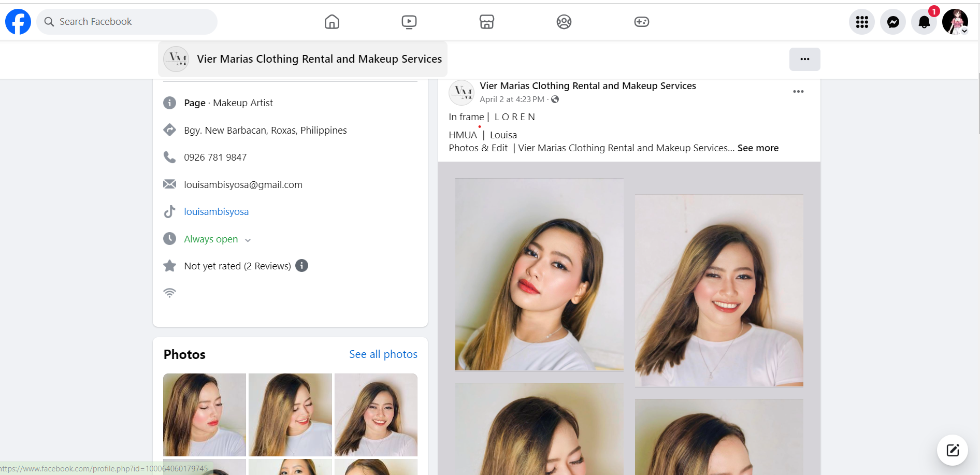Open the Home feed icon
Image resolution: width=980 pixels, height=475 pixels.
(332, 22)
